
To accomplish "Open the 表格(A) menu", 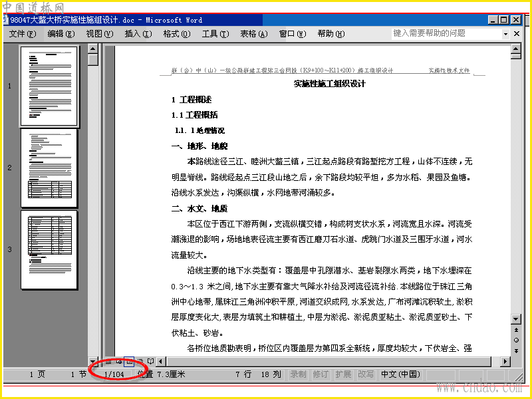I will tap(254, 34).
